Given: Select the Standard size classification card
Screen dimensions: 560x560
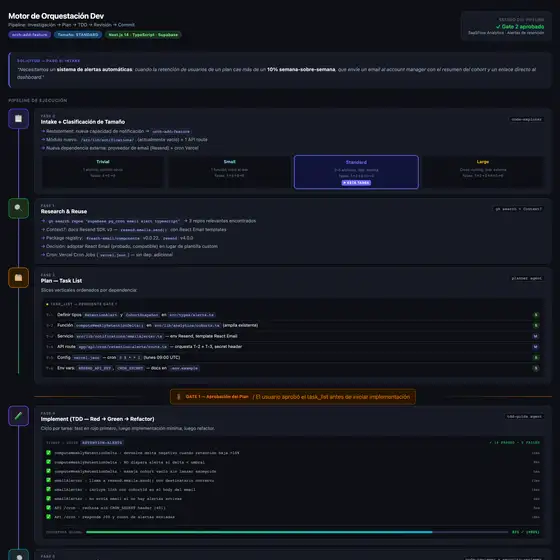Looking at the screenshot, I should point(356,172).
